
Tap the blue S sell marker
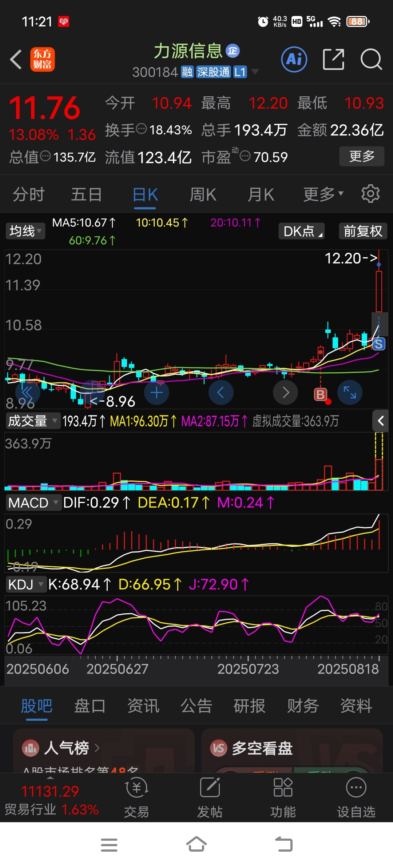tap(378, 344)
